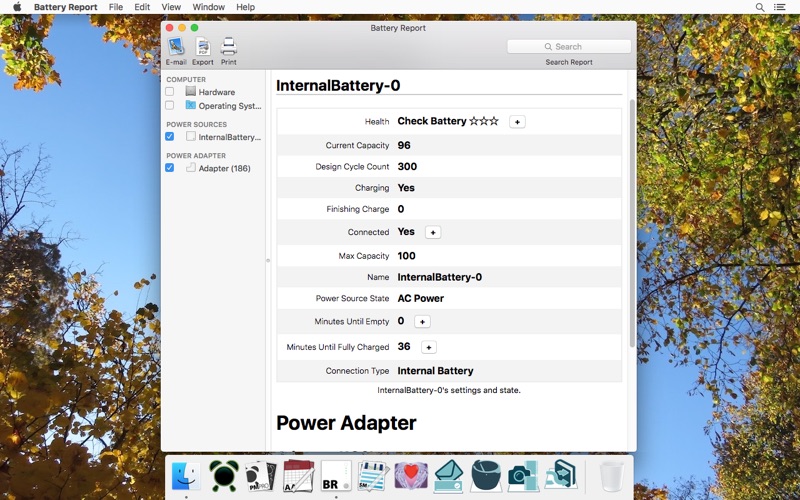800x500 pixels.
Task: Open the Edit menu
Action: pos(142,7)
